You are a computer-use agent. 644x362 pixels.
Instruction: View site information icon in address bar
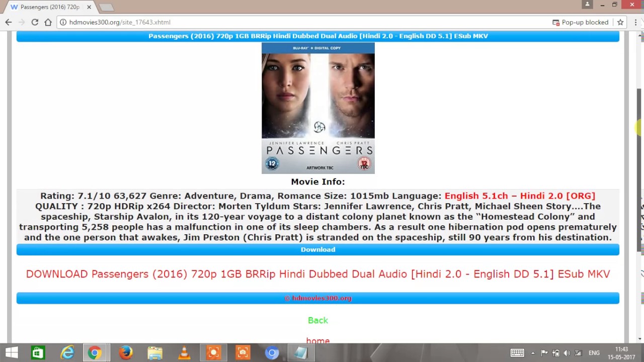point(63,22)
